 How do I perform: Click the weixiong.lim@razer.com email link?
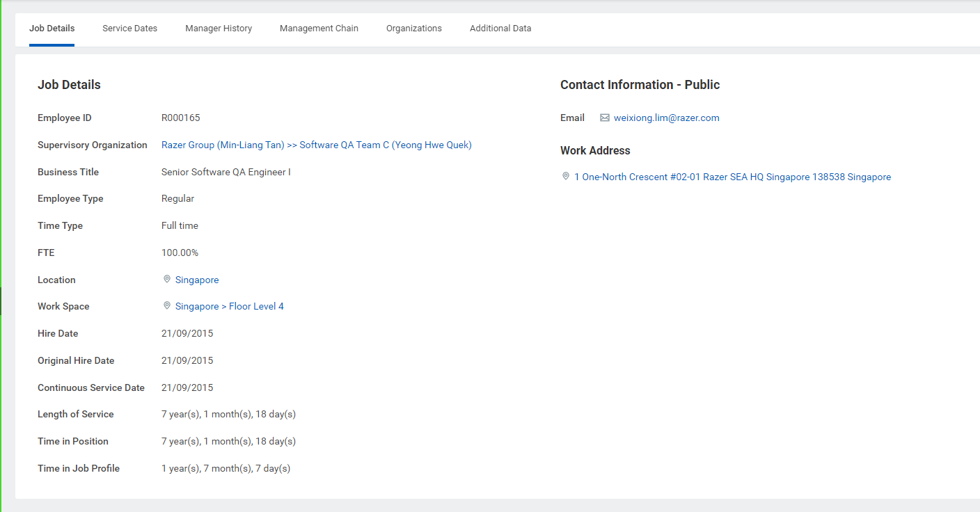667,118
